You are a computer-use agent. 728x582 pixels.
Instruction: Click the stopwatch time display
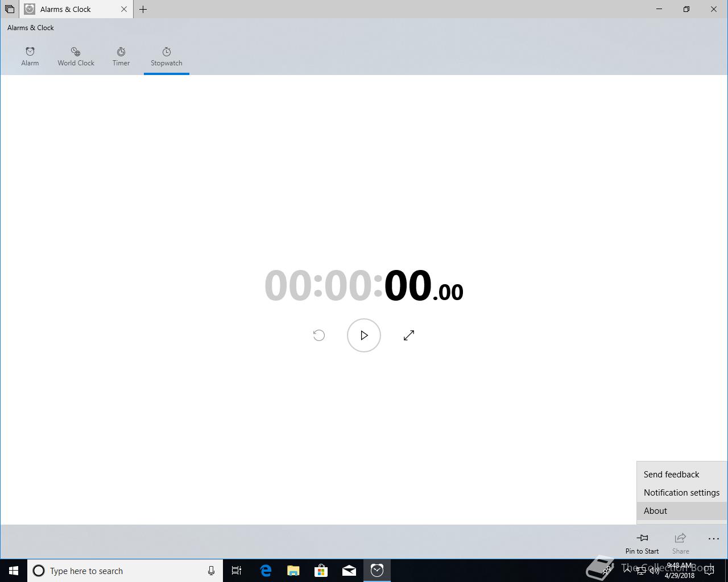click(364, 285)
